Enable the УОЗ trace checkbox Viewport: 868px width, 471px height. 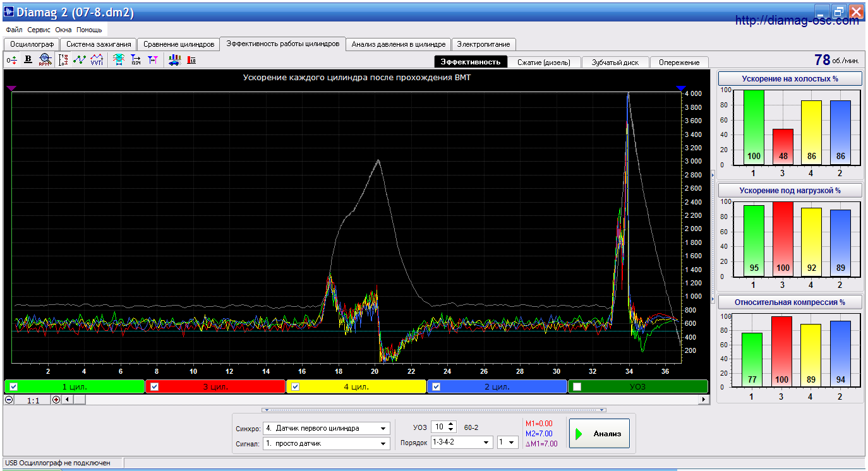point(577,386)
